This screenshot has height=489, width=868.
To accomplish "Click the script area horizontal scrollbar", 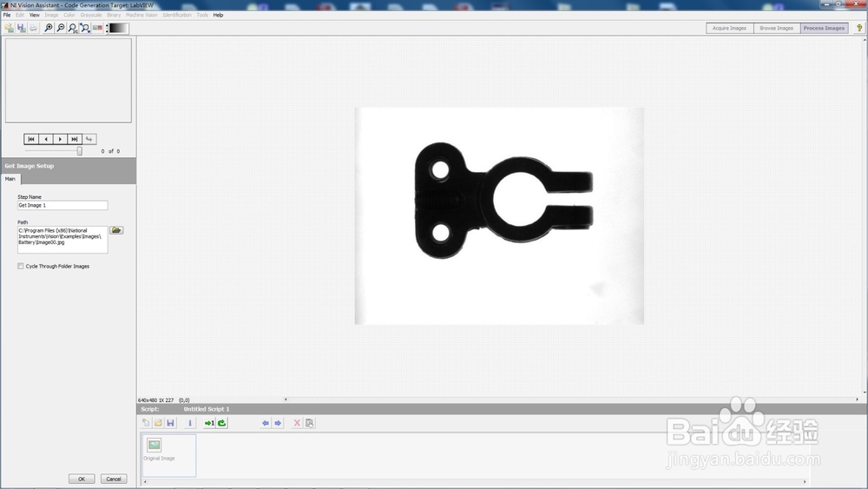I will pyautogui.click(x=475, y=482).
